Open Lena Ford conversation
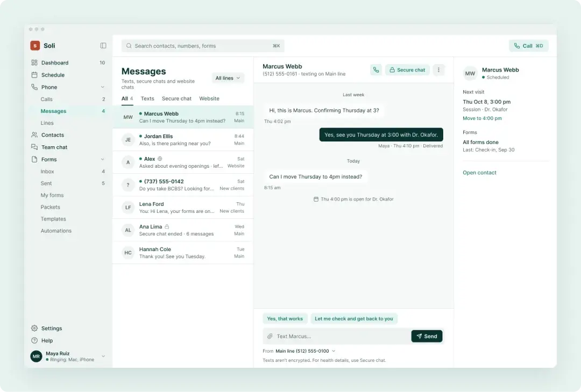 point(183,208)
